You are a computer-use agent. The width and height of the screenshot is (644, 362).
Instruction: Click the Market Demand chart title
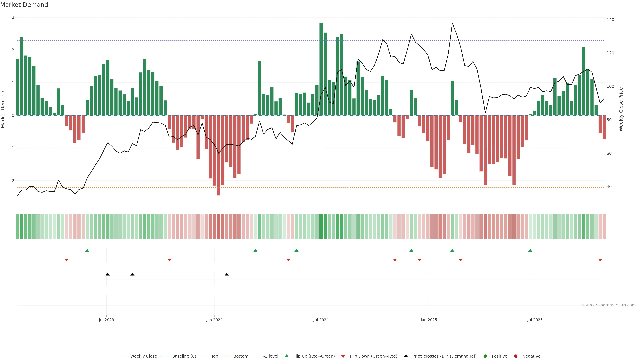pos(24,5)
